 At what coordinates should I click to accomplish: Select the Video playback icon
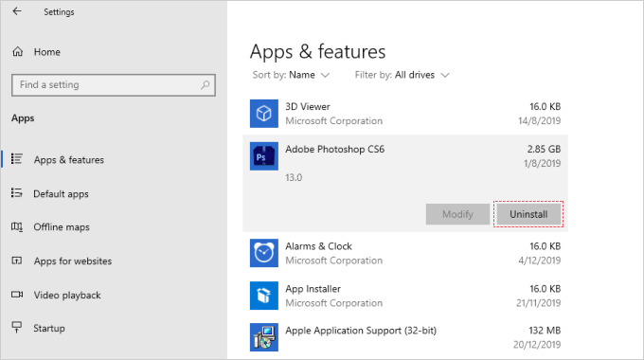click(17, 295)
